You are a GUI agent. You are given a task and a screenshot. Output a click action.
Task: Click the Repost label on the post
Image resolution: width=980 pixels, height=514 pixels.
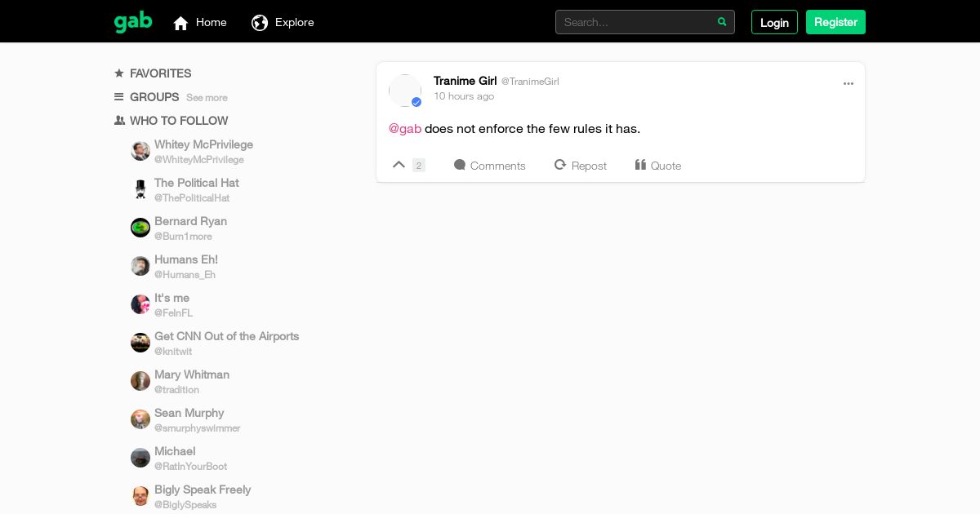(589, 166)
